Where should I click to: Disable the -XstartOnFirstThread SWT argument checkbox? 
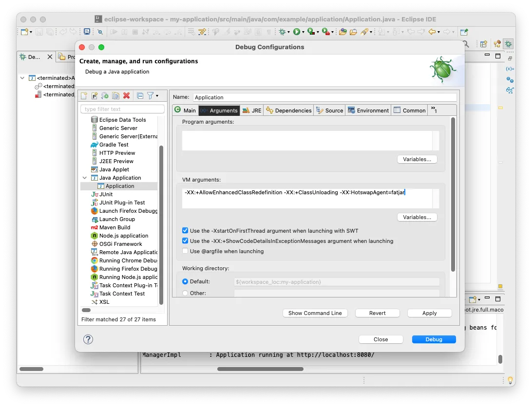click(185, 231)
